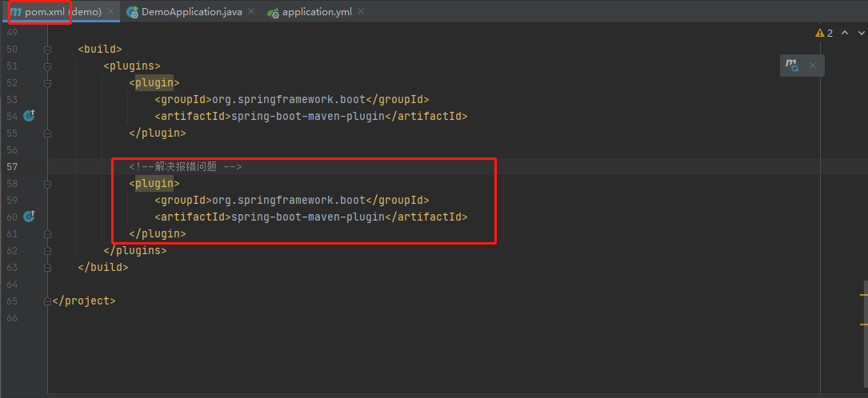868x398 pixels.
Task: Click the </plugin> closing tag on line 55
Action: pos(158,133)
